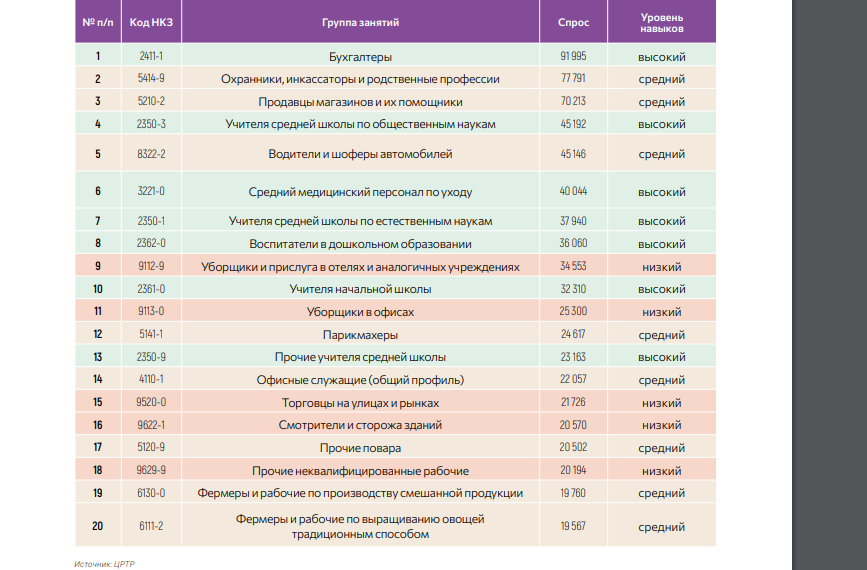Click the "Парикмахеры" occupation cell

coord(360,334)
